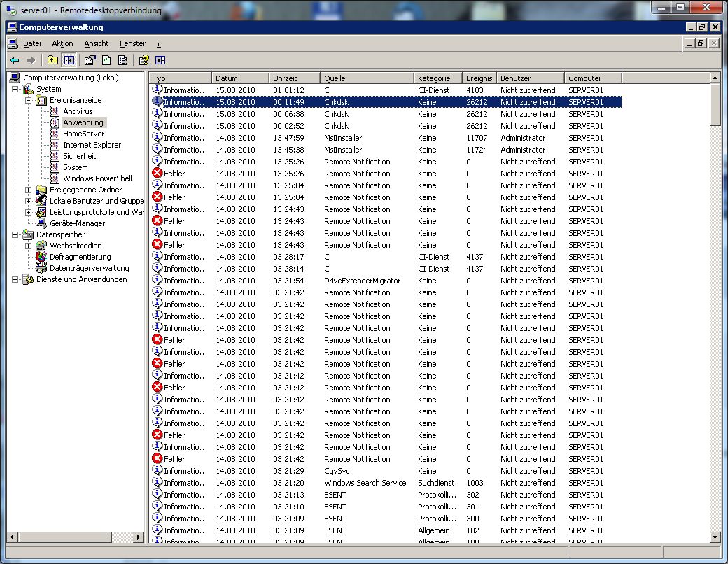Open the Sicherheit event log

[79, 156]
